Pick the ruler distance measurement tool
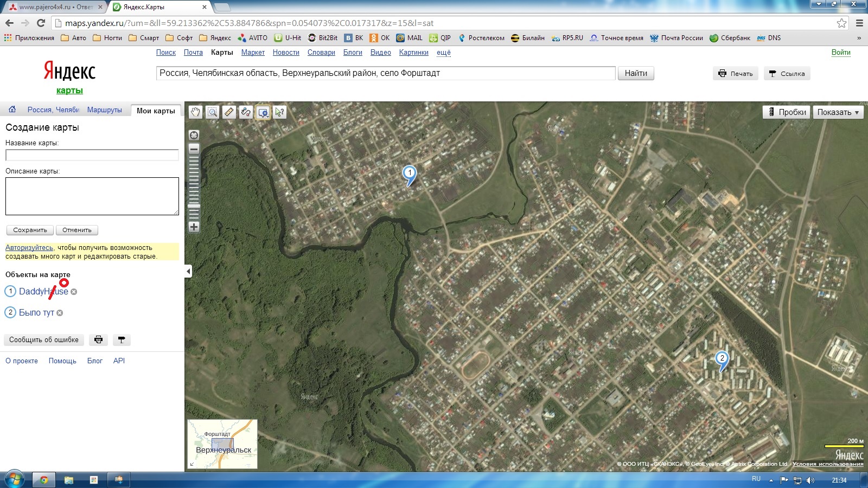This screenshot has width=868, height=488. point(229,112)
